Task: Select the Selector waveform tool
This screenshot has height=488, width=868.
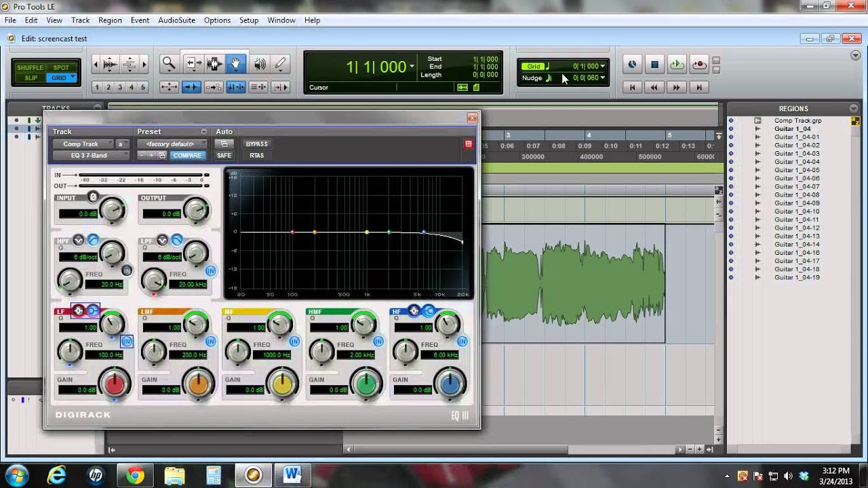Action: tap(214, 64)
